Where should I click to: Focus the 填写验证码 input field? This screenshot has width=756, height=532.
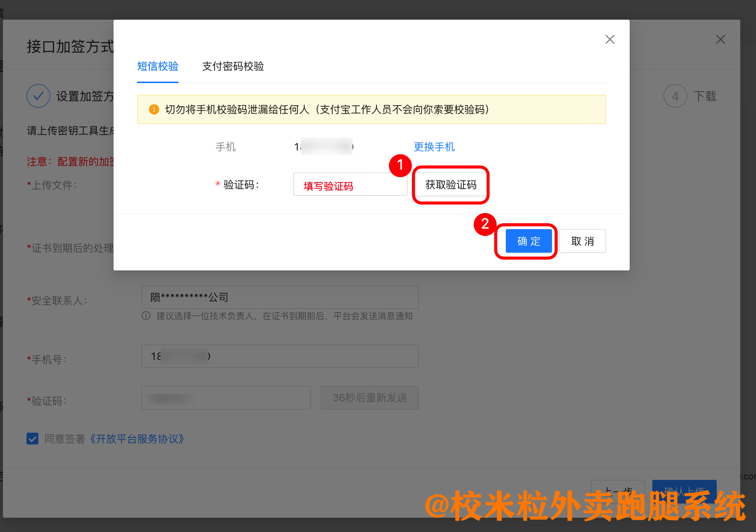pos(350,184)
